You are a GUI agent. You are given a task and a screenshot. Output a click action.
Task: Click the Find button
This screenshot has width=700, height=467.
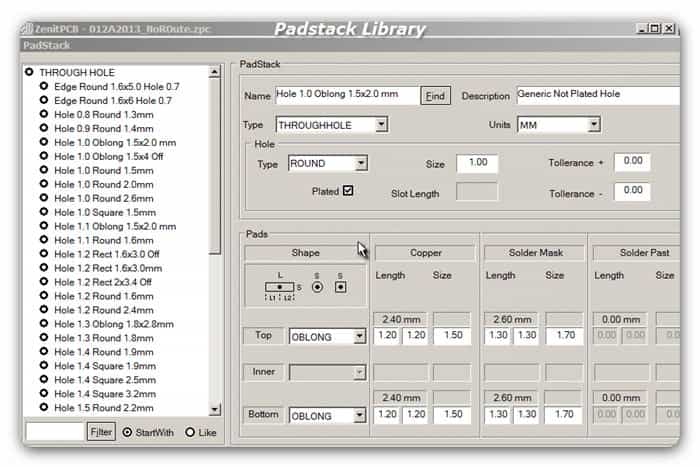pyautogui.click(x=435, y=96)
